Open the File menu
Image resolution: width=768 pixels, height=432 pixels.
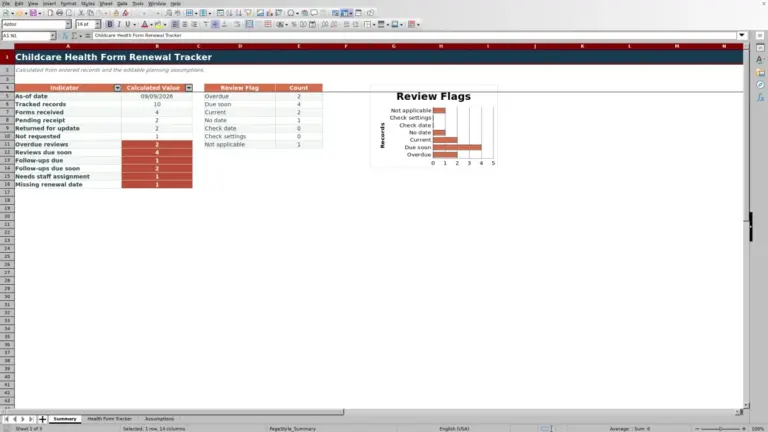pos(6,3)
